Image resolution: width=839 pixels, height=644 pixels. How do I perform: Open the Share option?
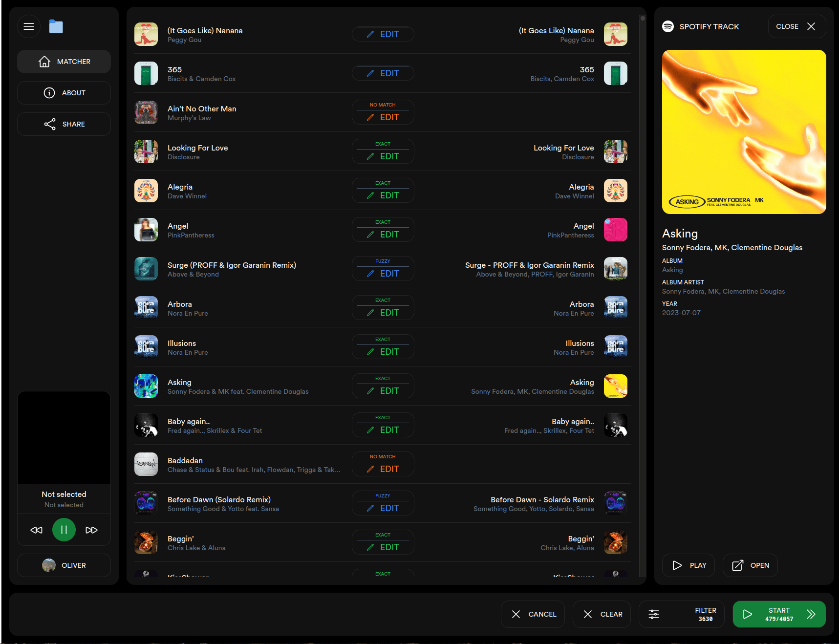coord(64,124)
